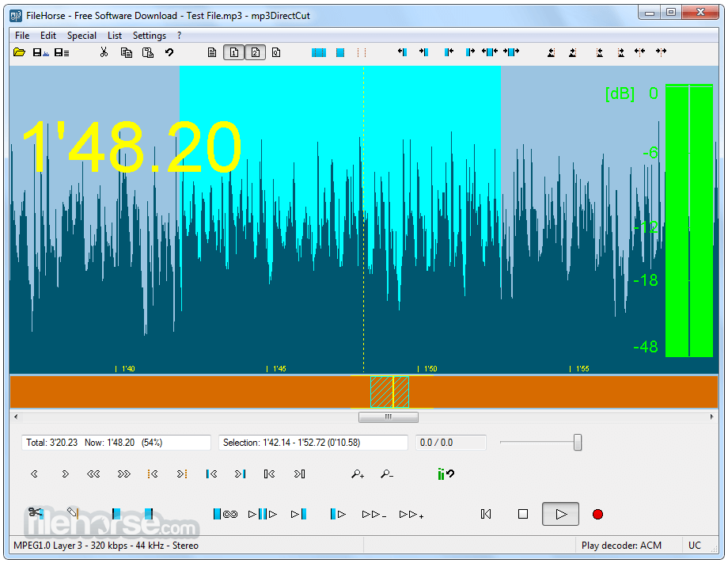
Task: Click the save split icon with list
Action: [x=62, y=52]
